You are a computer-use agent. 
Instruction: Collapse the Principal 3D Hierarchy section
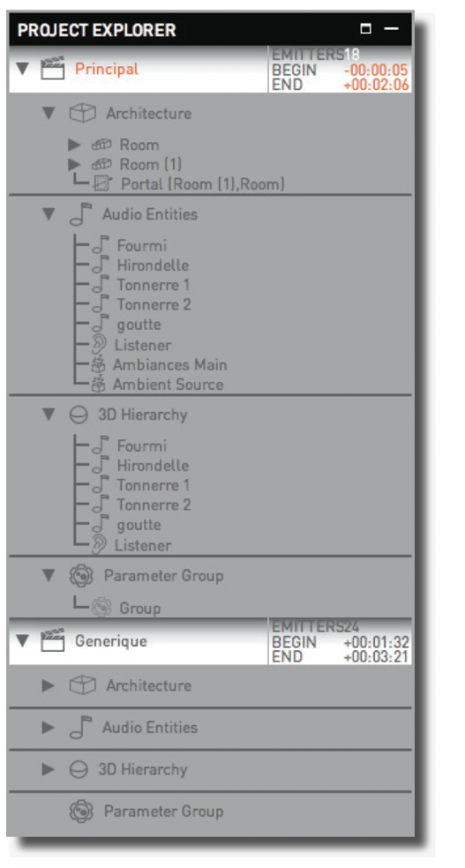click(49, 415)
